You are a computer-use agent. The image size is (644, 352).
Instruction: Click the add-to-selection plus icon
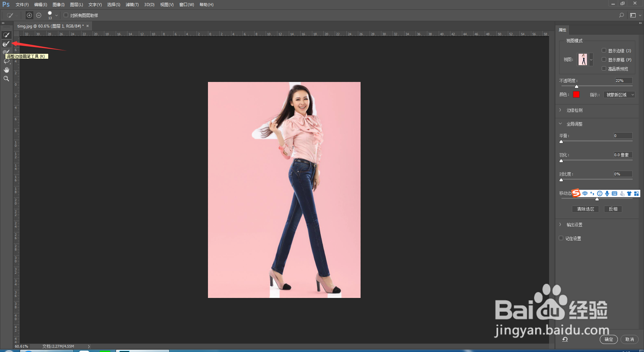pyautogui.click(x=30, y=15)
